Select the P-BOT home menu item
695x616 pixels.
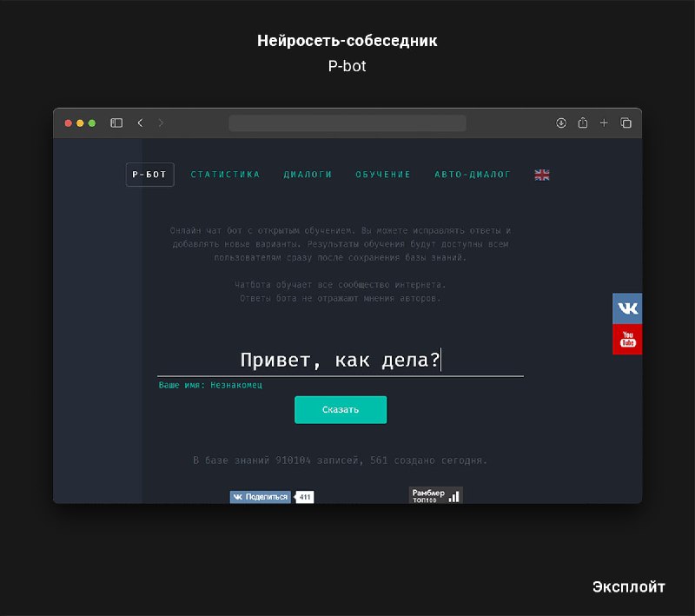point(149,175)
